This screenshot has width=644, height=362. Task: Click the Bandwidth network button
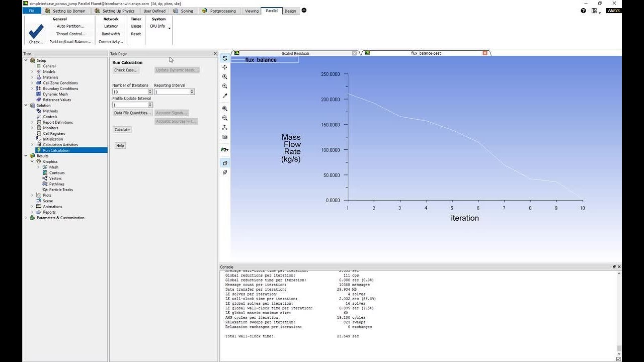111,34
